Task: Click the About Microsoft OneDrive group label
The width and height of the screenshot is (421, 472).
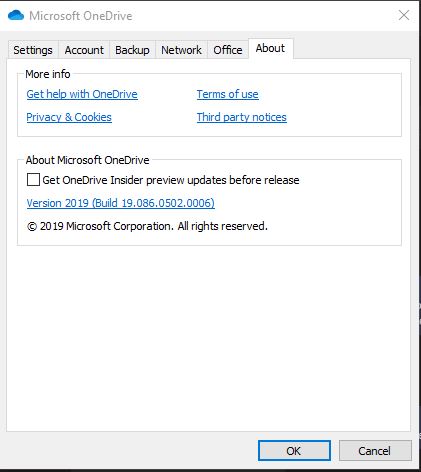Action: 87,160
